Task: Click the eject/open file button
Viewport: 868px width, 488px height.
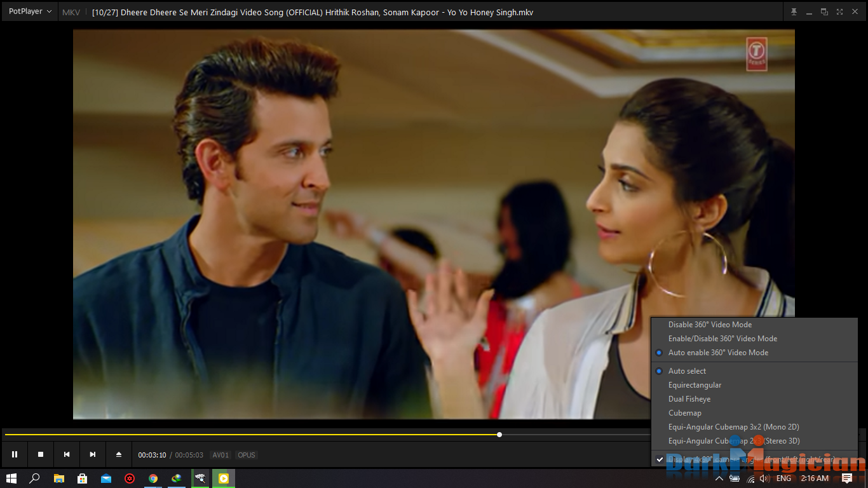Action: click(x=119, y=454)
